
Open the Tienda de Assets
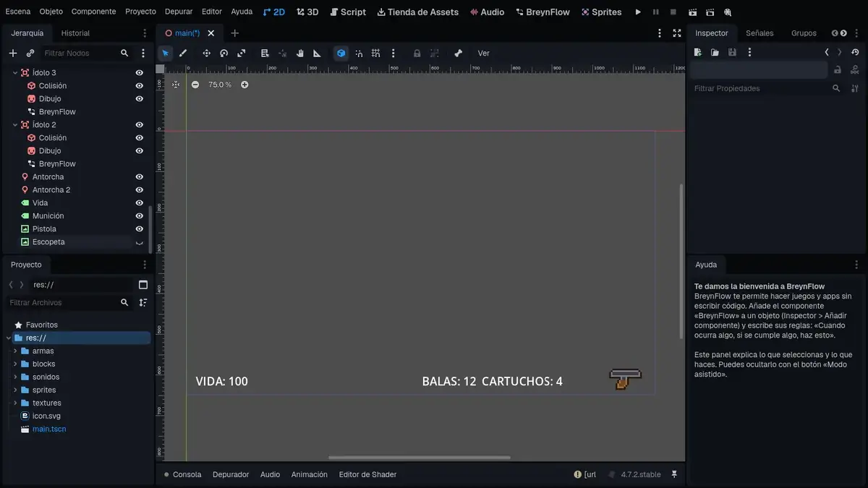(x=418, y=12)
